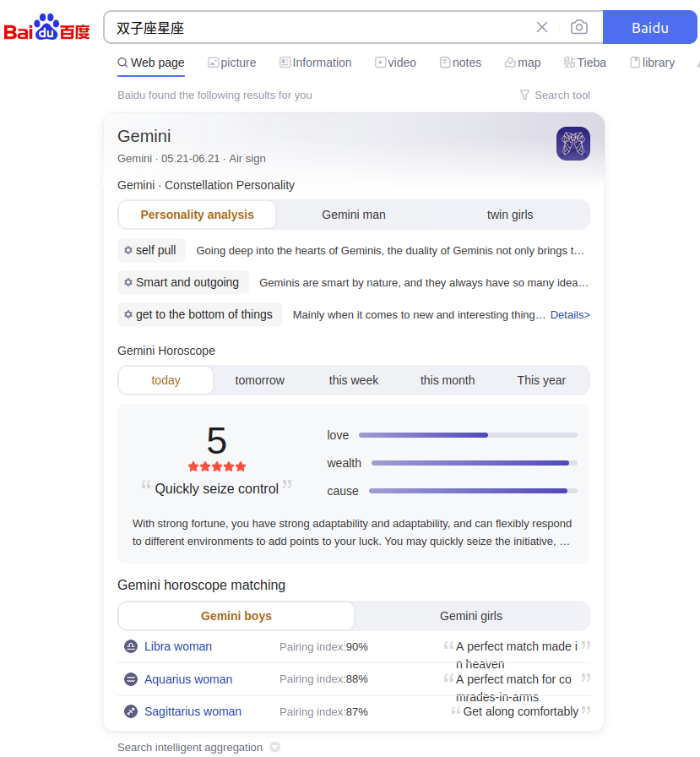Expand Search intelligent aggregation
The width and height of the screenshot is (700, 757).
pos(274,747)
